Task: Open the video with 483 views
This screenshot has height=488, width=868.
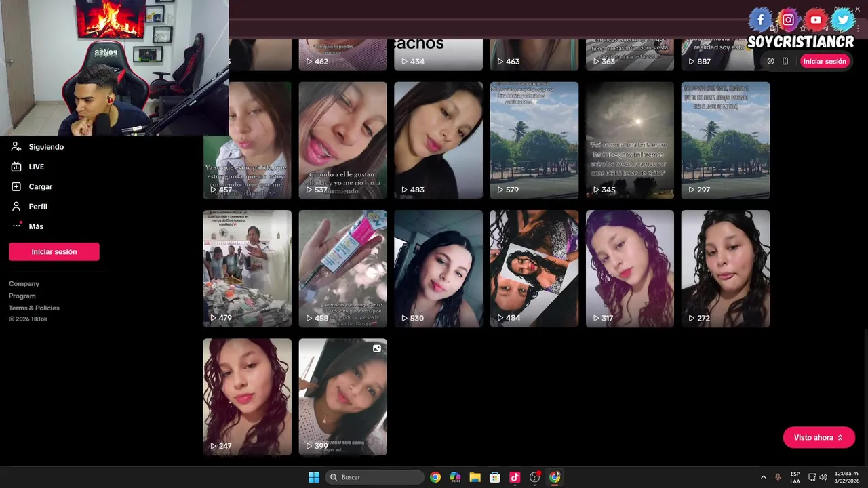Action: pyautogui.click(x=439, y=140)
